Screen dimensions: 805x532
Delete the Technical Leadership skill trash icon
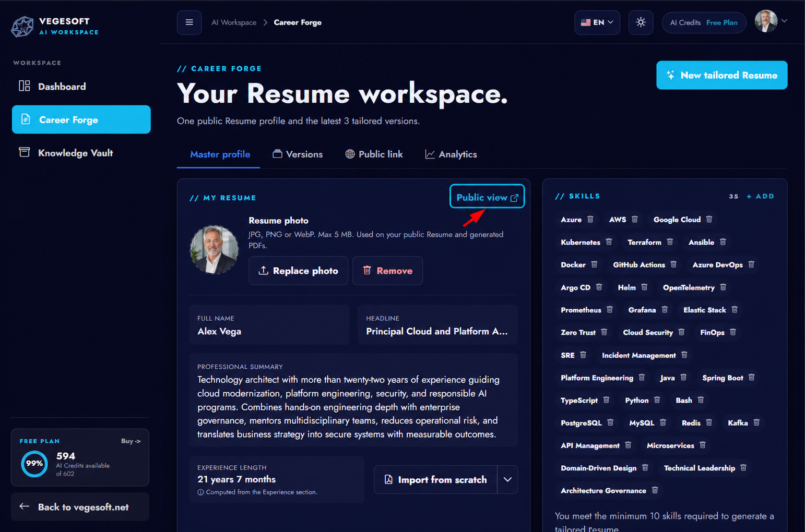(743, 468)
